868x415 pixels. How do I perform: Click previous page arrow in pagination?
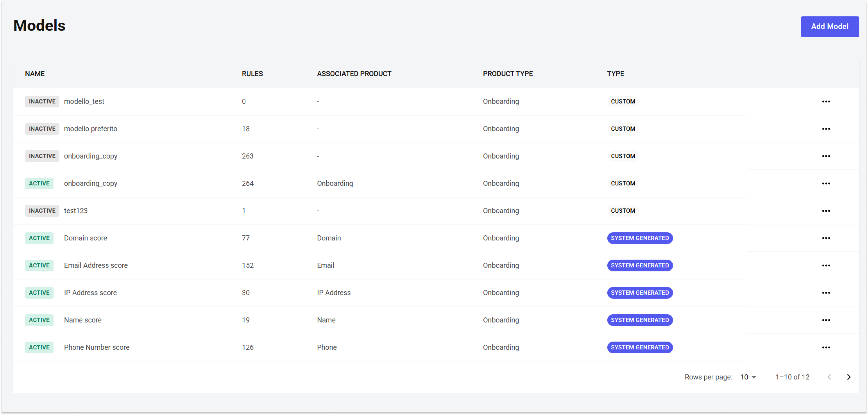coord(829,377)
